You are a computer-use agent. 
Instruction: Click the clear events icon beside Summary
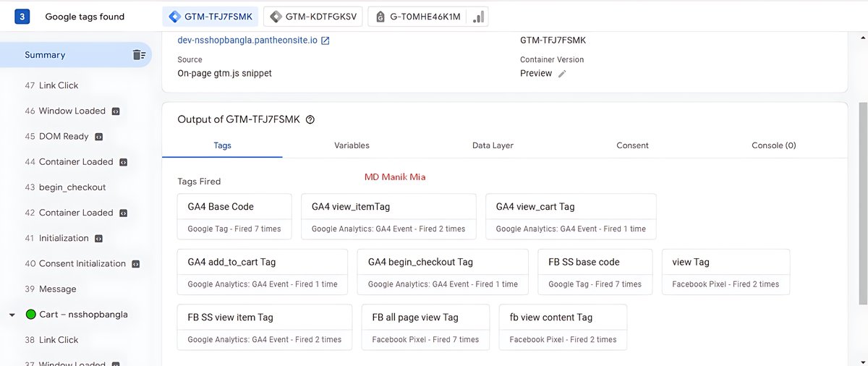[x=139, y=55]
